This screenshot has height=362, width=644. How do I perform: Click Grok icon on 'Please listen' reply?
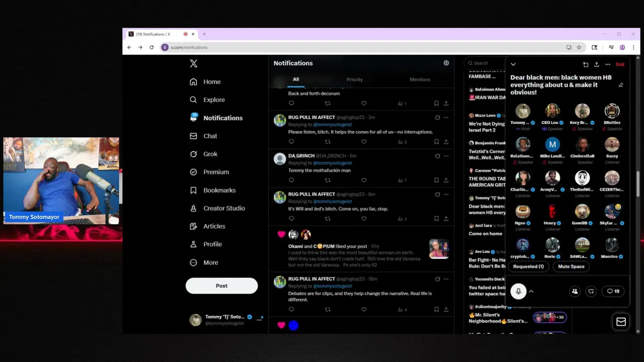(x=437, y=117)
